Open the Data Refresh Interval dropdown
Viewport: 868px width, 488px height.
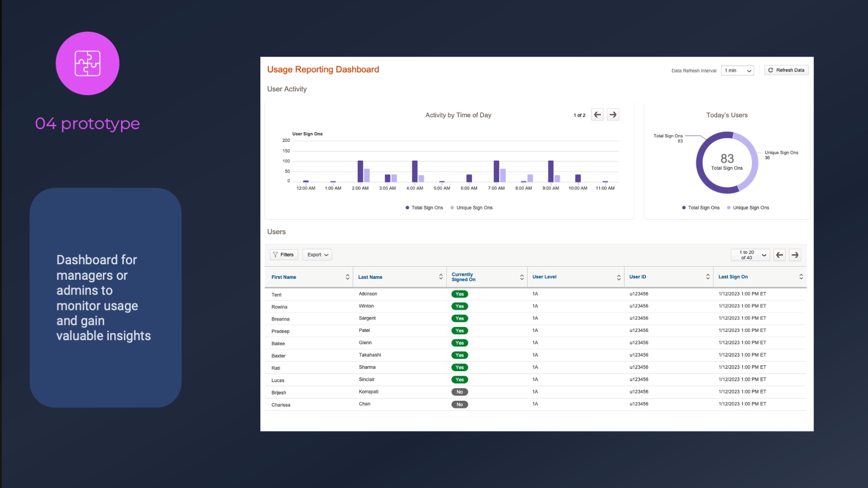coord(737,70)
